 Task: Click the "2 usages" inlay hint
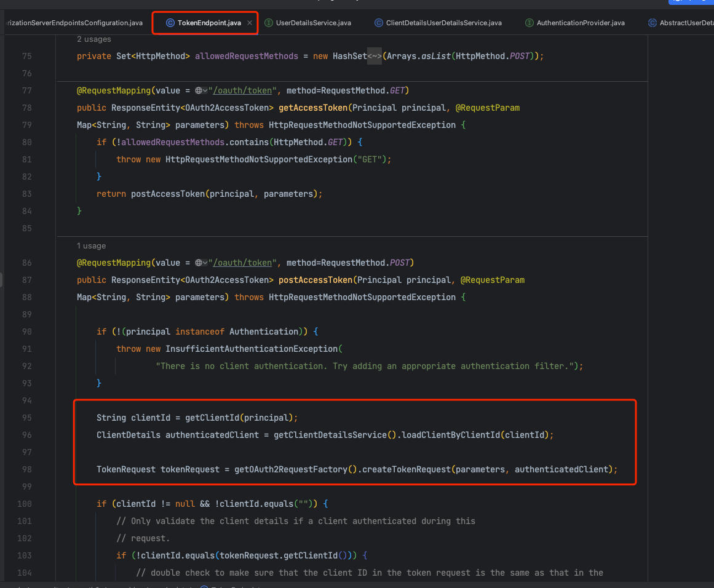click(x=94, y=39)
